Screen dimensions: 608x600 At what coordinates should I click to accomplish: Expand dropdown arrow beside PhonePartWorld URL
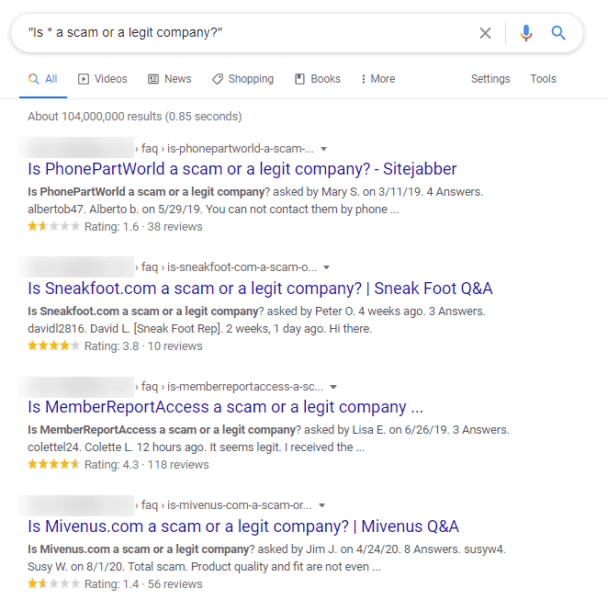(323, 149)
